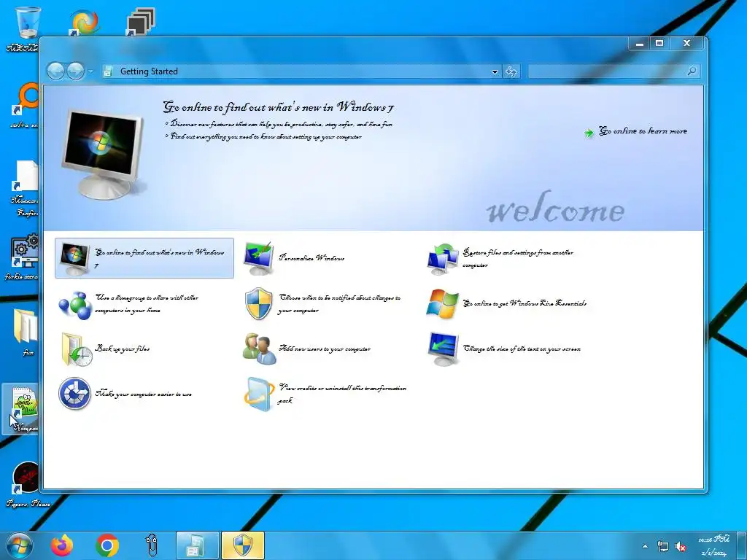The width and height of the screenshot is (747, 560).
Task: Show hidden icons in the system tray
Action: [x=645, y=546]
